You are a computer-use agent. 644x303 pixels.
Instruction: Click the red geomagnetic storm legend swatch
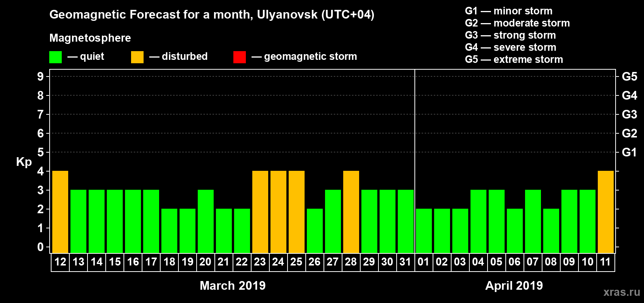click(x=239, y=57)
